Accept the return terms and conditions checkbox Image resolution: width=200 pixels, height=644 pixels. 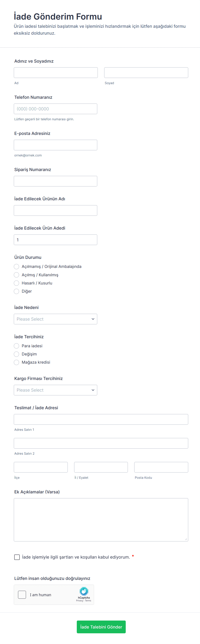click(17, 557)
